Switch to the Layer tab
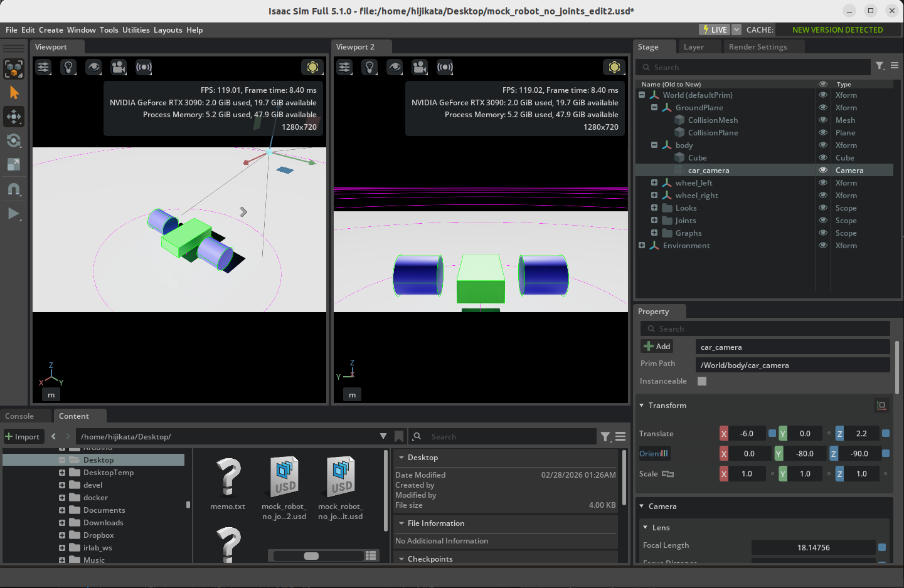904x588 pixels. pyautogui.click(x=693, y=46)
